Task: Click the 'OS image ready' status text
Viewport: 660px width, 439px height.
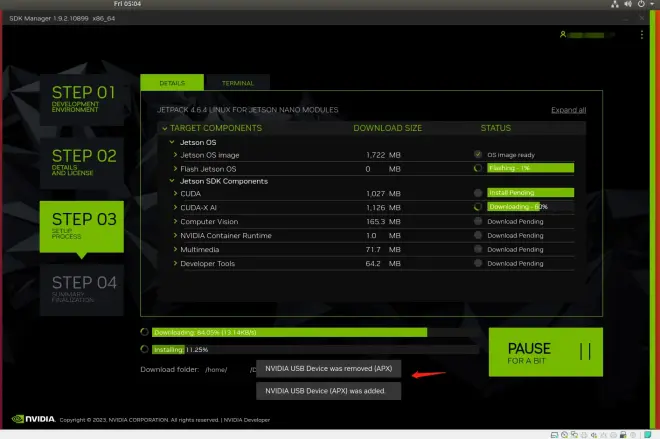Action: coord(511,155)
